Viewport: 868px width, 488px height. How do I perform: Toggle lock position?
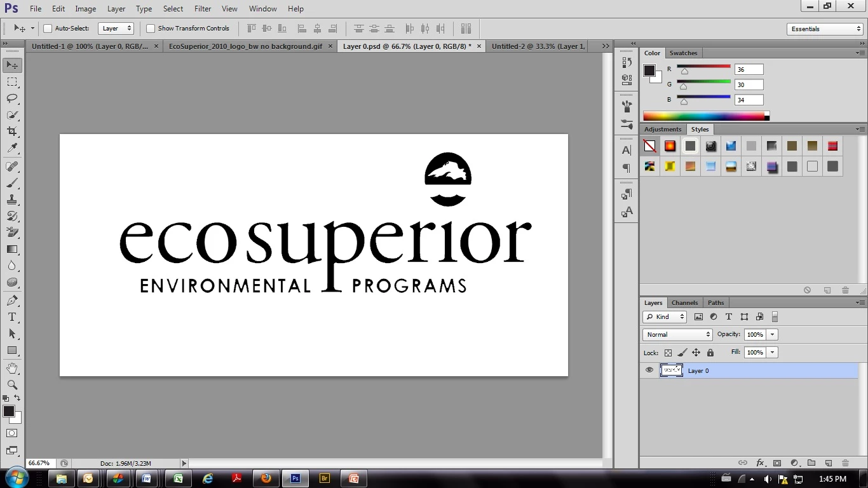[696, 353]
